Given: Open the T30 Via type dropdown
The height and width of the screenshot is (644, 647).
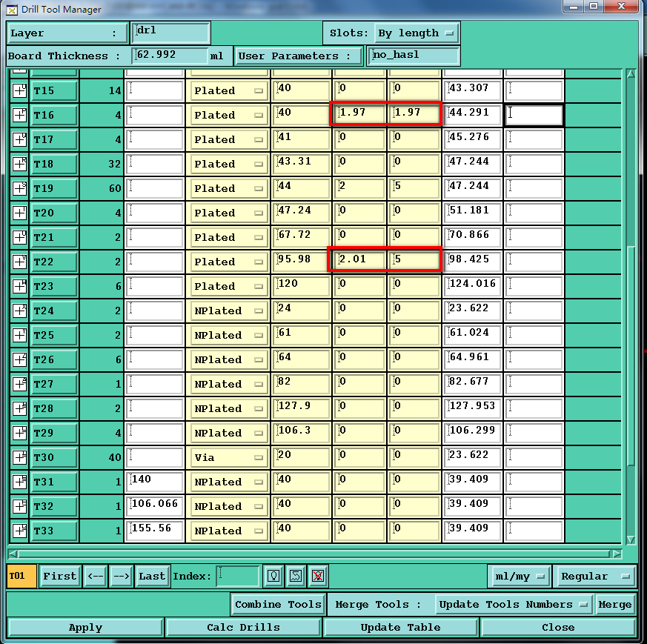Looking at the screenshot, I should tap(228, 457).
